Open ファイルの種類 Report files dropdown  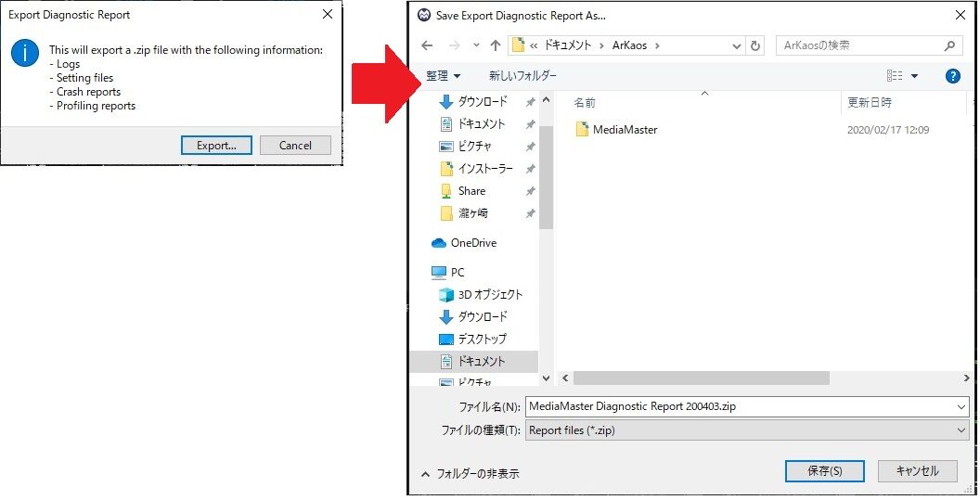click(747, 430)
